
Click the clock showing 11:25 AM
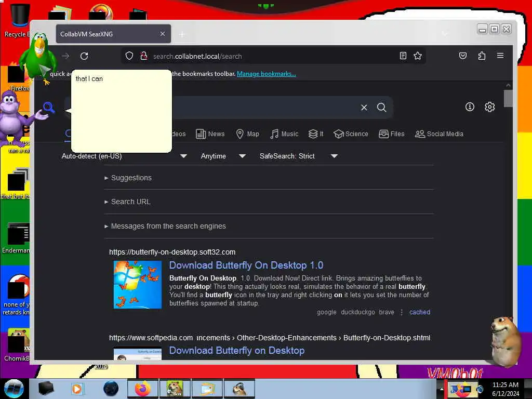tap(505, 385)
